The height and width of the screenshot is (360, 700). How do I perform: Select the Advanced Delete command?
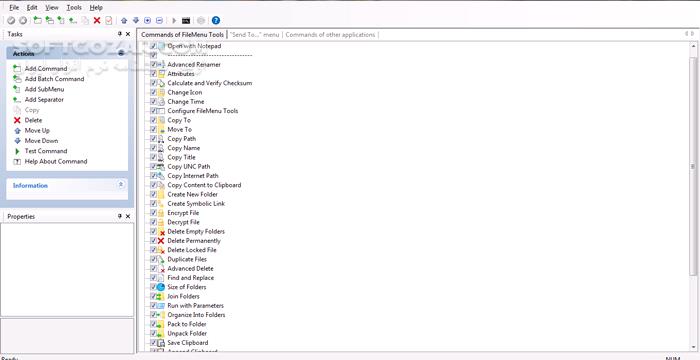point(190,268)
